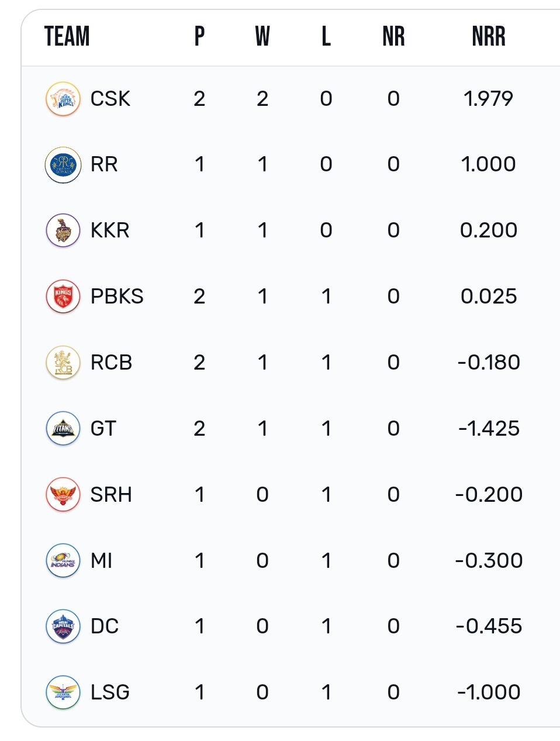Click the DC team logo
560x741 pixels.
[63, 626]
